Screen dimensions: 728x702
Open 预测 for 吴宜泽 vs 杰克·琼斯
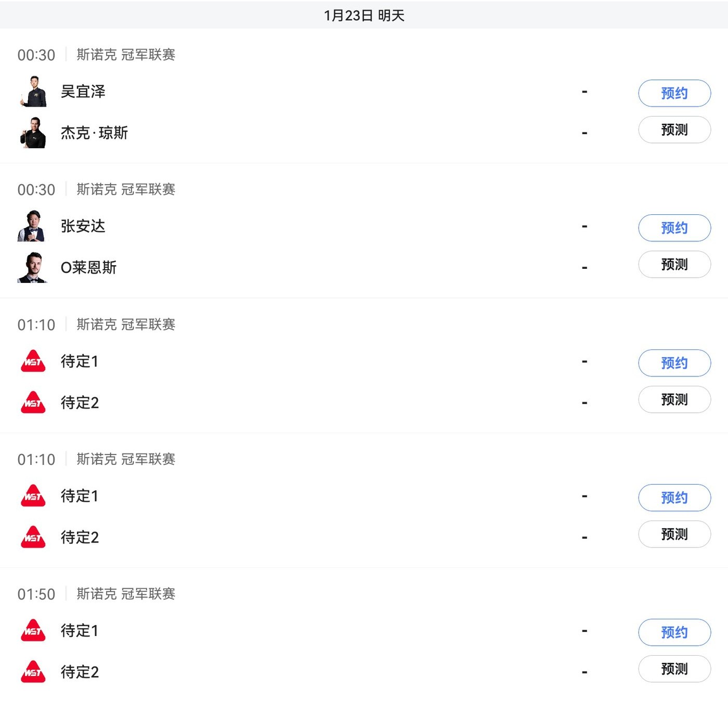tap(674, 129)
